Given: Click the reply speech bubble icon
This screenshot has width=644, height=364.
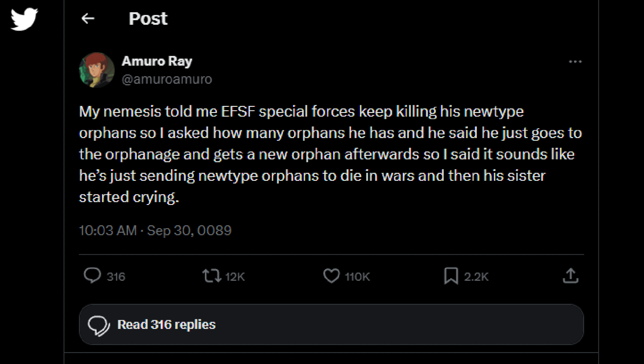Looking at the screenshot, I should pos(92,276).
